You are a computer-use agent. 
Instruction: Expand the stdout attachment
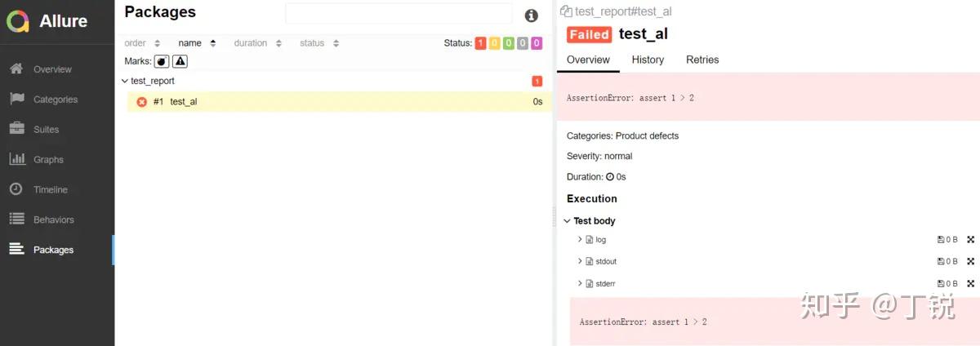(580, 261)
